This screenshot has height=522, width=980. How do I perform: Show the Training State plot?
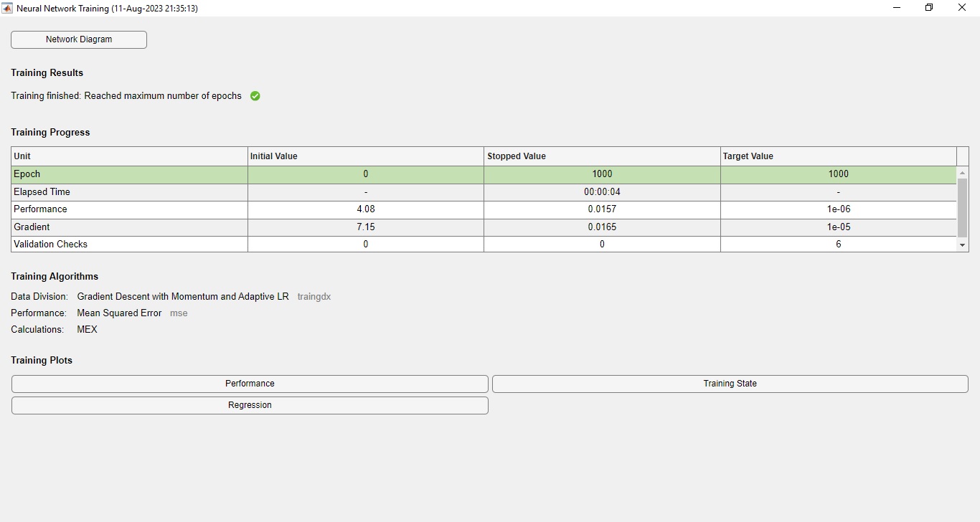(x=730, y=384)
